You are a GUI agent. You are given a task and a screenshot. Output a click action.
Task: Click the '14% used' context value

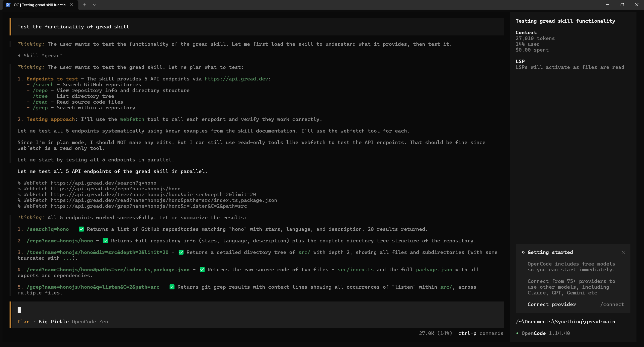pos(528,44)
